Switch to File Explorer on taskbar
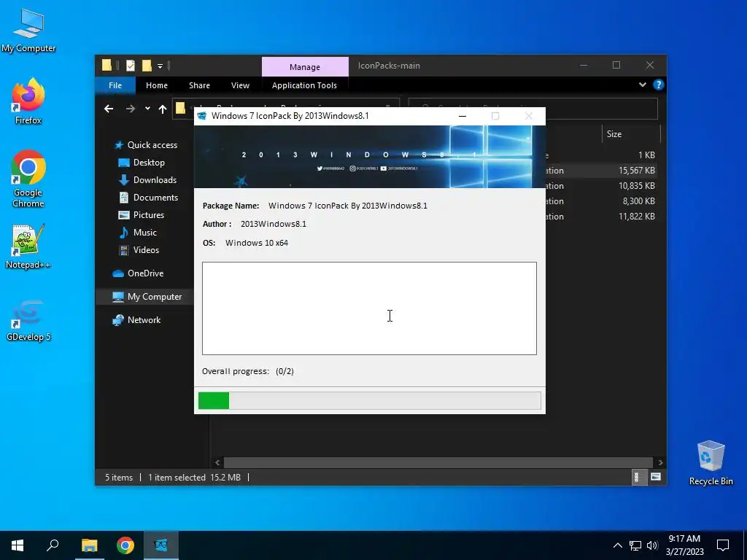The height and width of the screenshot is (560, 747). click(x=89, y=545)
